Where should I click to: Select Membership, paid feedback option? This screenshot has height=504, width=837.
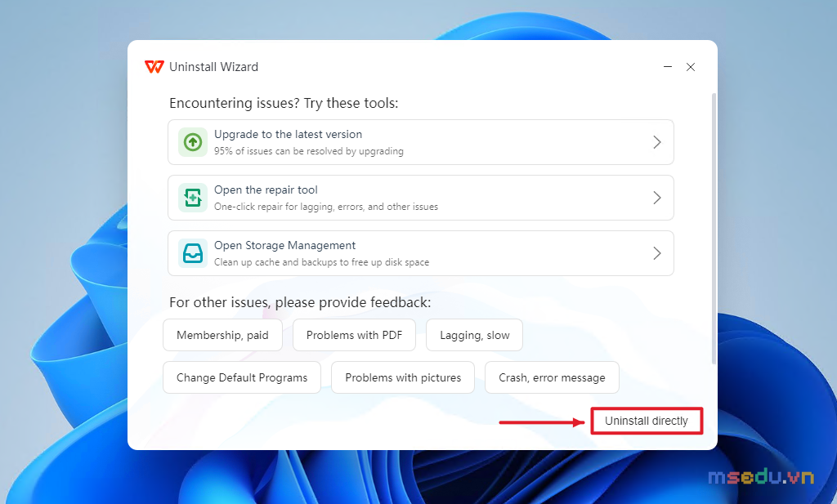coord(222,335)
